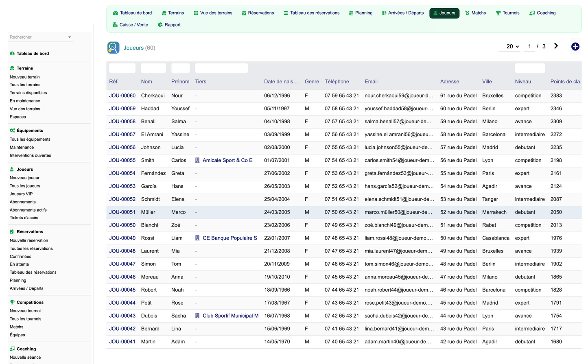
Task: Open player JOU-00060 record link
Action: (x=122, y=96)
